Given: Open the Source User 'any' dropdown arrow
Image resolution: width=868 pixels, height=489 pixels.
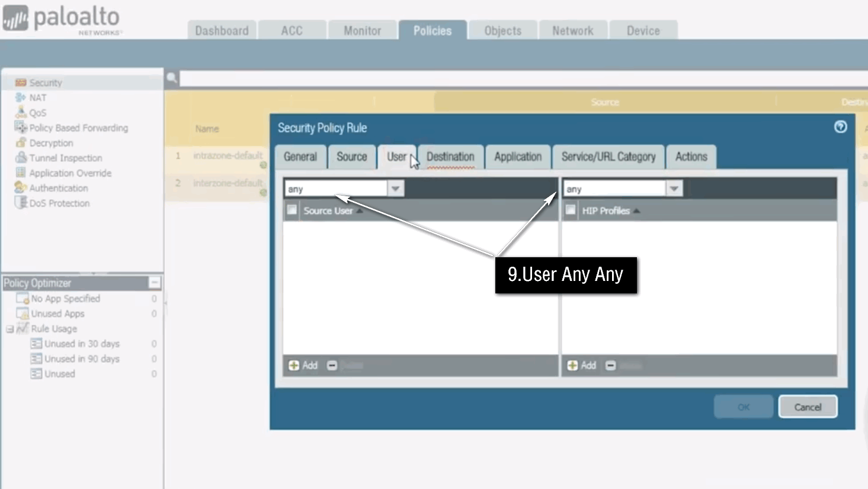Looking at the screenshot, I should point(395,188).
